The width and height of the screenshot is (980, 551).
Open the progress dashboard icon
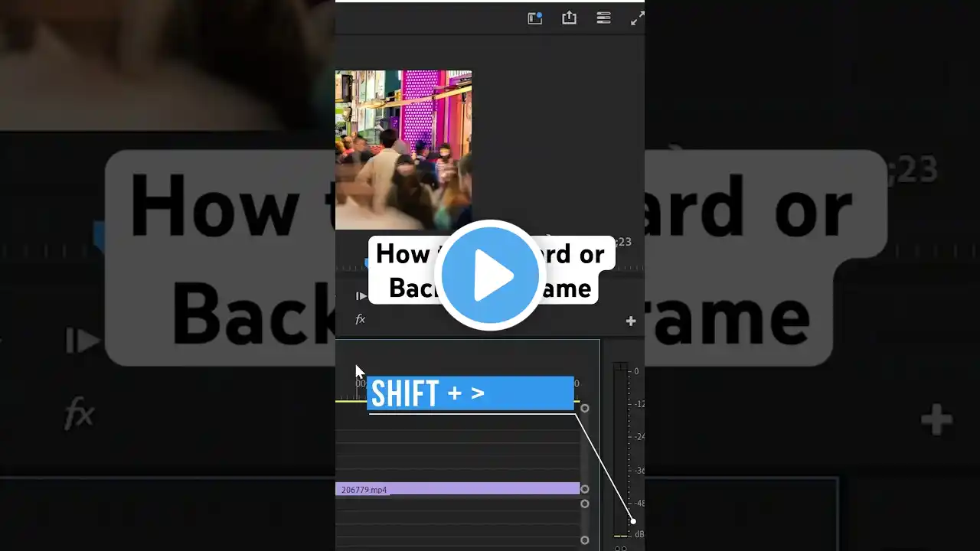tap(603, 18)
